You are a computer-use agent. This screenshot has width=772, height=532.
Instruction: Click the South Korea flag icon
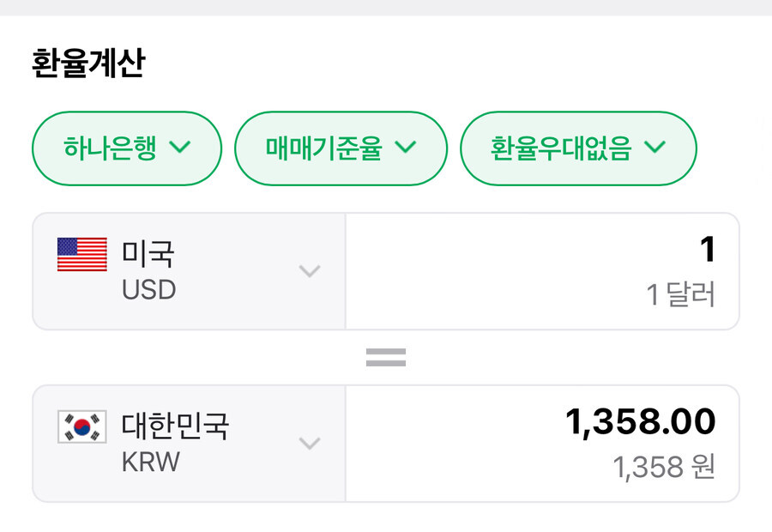click(x=82, y=426)
